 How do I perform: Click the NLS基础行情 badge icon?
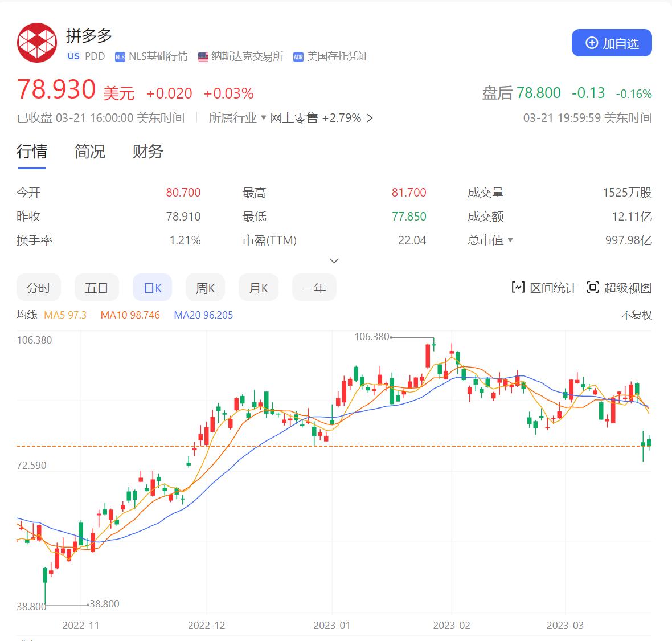(x=120, y=57)
